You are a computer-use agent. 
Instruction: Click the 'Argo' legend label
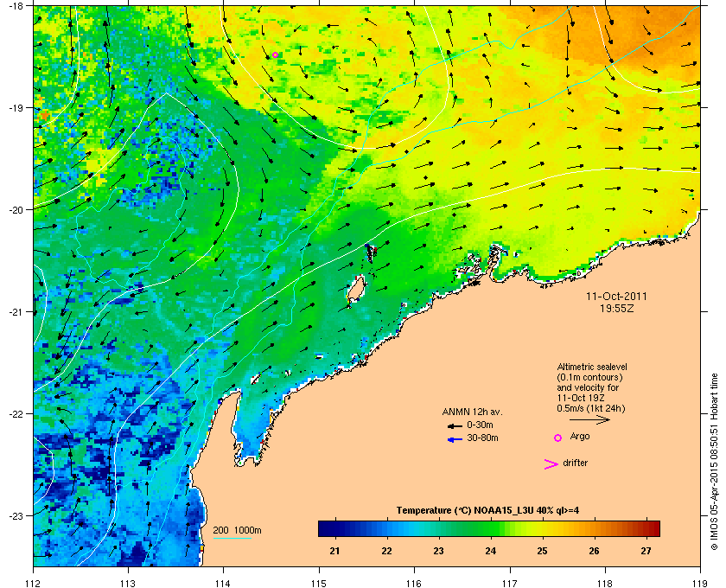(x=580, y=437)
